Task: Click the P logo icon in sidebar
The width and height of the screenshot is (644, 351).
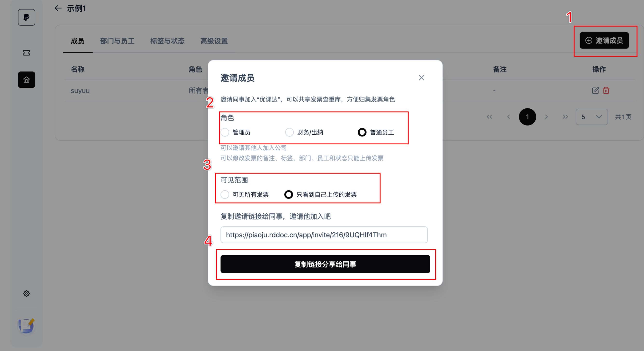Action: tap(27, 17)
